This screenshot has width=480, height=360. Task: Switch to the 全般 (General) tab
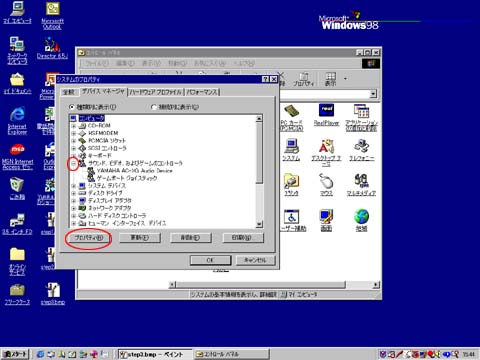pos(69,92)
